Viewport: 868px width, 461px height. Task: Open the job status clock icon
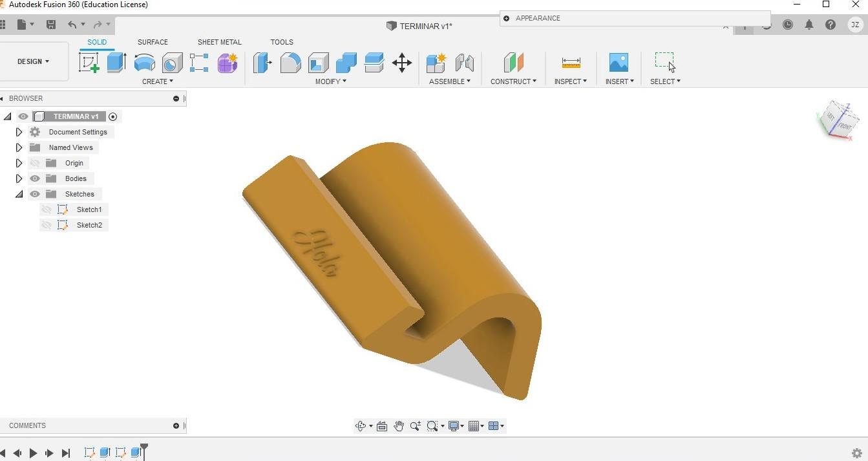(x=787, y=25)
